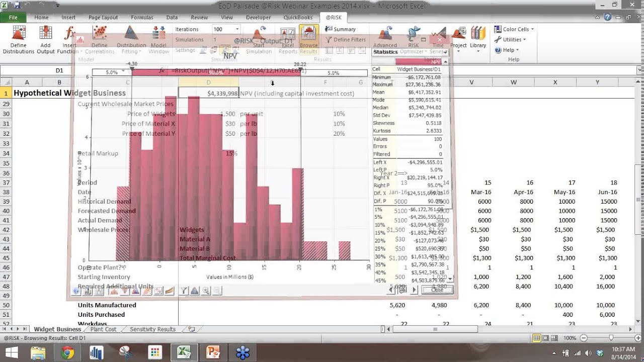
Task: Open the Statistics panel dropdown arrow
Action: (x=446, y=52)
